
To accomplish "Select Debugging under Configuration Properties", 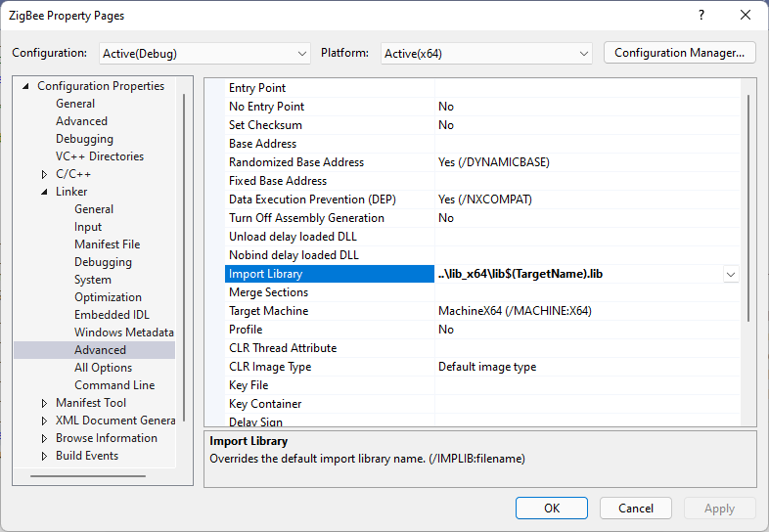I will pos(84,139).
